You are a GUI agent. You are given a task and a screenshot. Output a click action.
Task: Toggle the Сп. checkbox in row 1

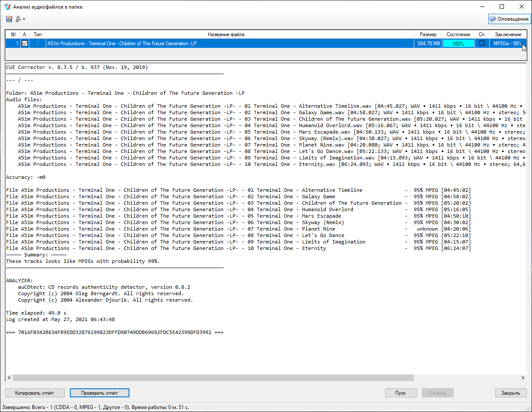click(x=482, y=43)
